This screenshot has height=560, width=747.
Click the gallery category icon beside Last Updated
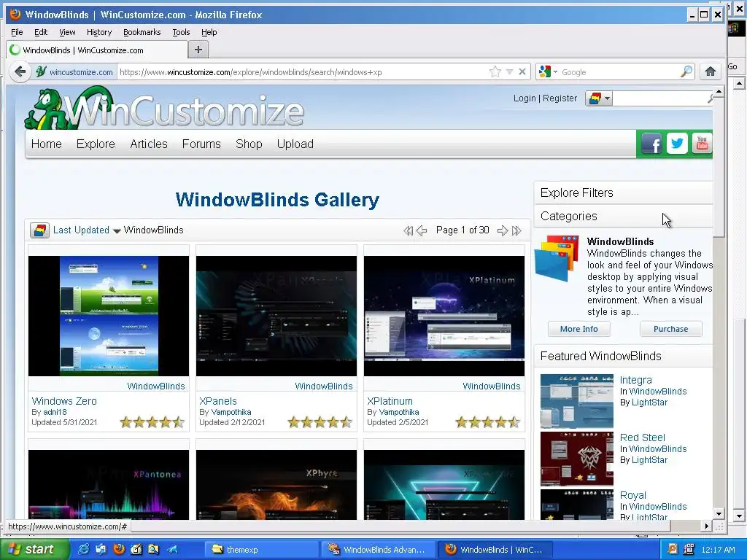[39, 230]
